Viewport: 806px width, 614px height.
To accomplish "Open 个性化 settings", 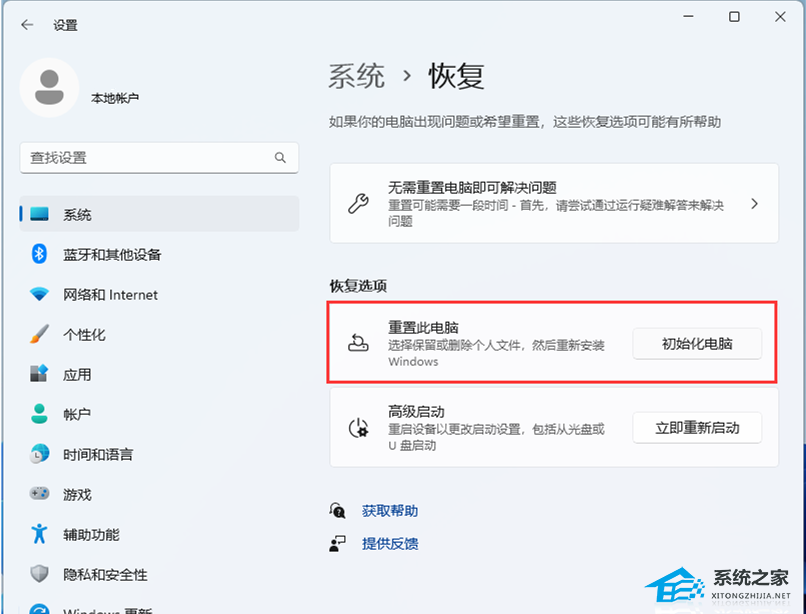I will click(x=159, y=334).
